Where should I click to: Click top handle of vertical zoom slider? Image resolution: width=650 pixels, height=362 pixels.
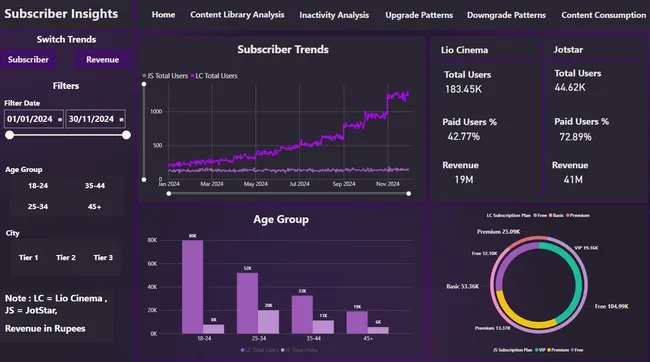(x=144, y=84)
